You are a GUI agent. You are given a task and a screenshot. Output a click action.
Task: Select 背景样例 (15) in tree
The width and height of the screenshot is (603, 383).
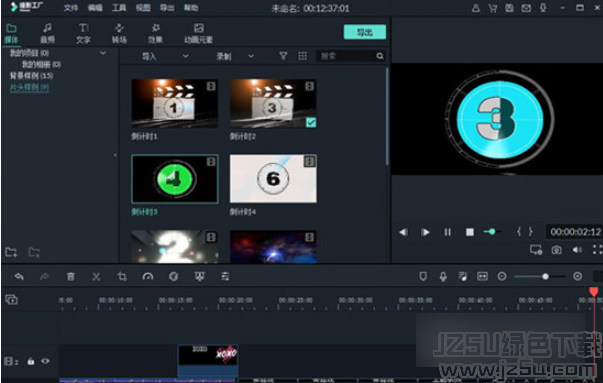coord(32,75)
